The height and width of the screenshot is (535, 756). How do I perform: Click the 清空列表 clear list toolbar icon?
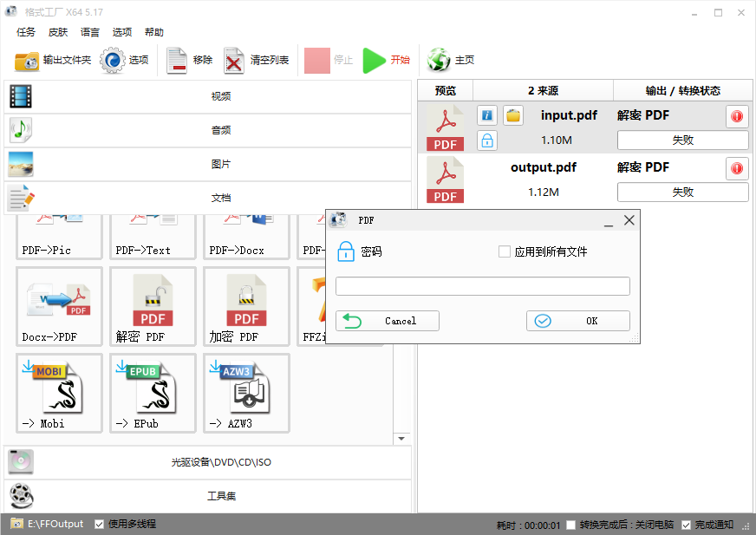click(234, 60)
